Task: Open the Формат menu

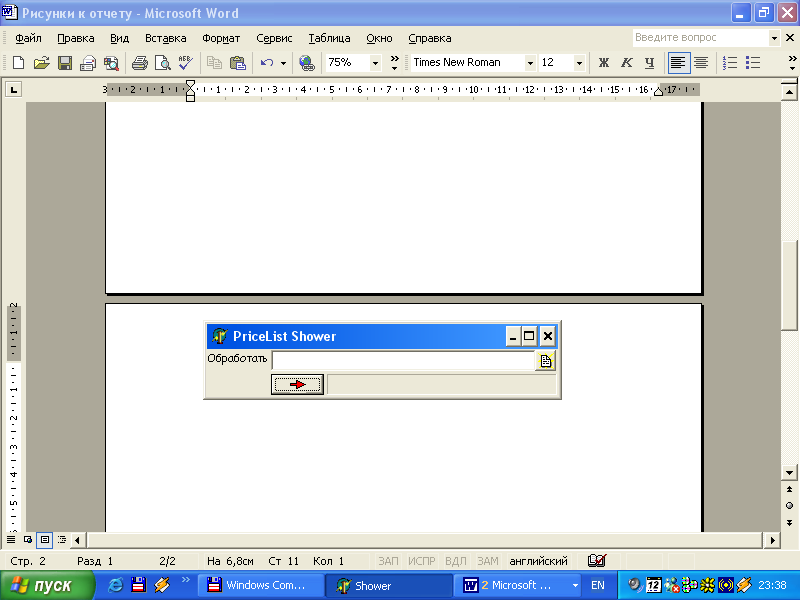Action: [221, 38]
